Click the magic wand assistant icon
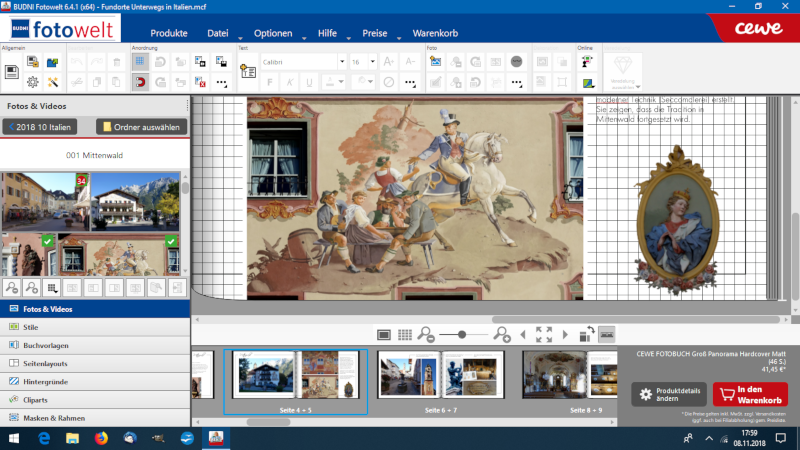800x450 pixels. coord(52,82)
